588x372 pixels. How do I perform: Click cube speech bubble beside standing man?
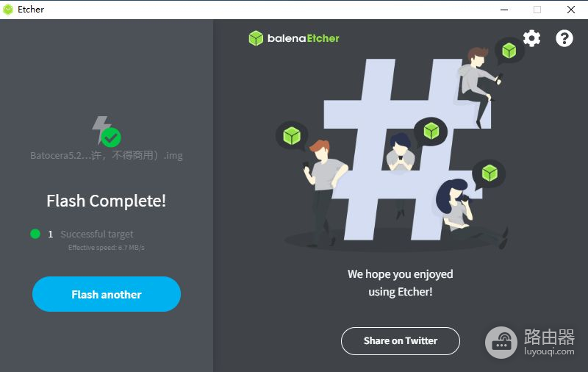(292, 136)
